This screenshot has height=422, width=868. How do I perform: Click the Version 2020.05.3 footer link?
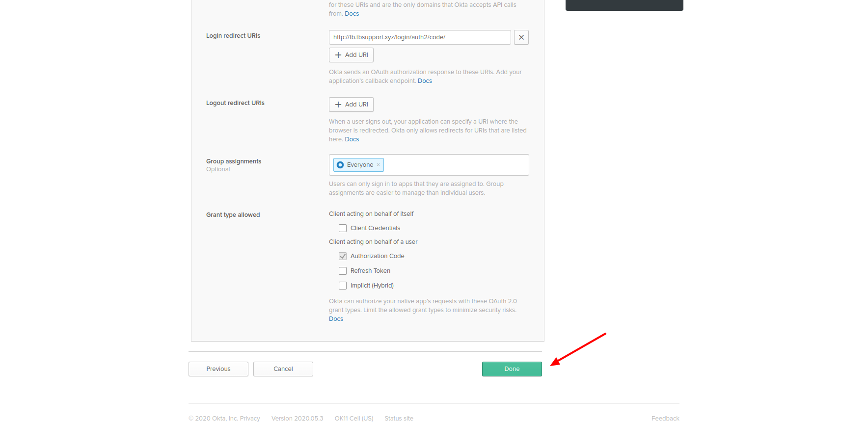[297, 419]
